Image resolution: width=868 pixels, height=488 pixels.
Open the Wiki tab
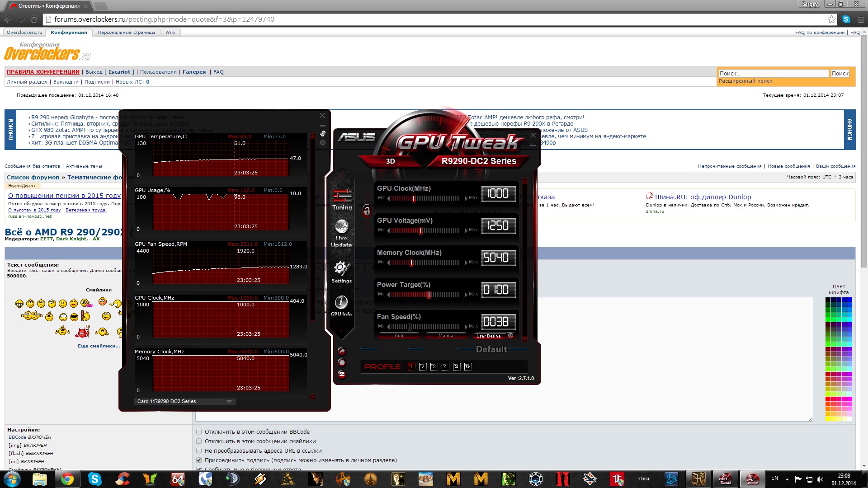tap(170, 32)
